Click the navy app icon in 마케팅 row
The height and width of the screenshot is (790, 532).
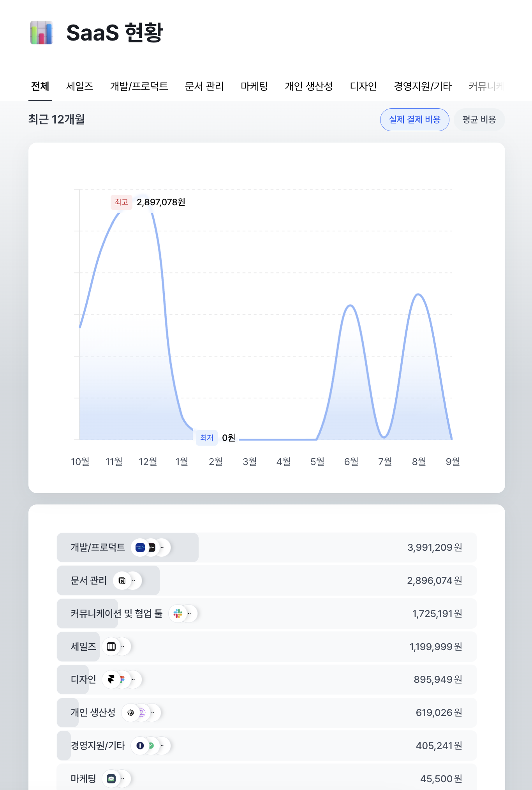111,779
